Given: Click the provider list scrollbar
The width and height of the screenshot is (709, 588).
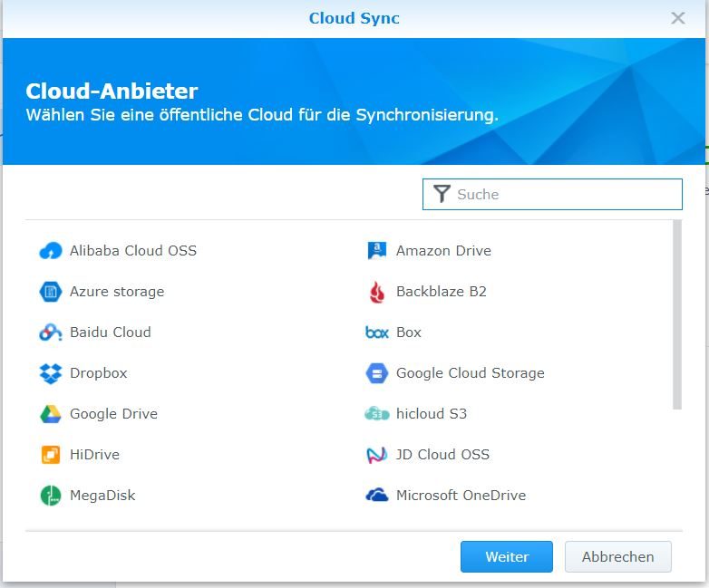Looking at the screenshot, I should coord(677,315).
